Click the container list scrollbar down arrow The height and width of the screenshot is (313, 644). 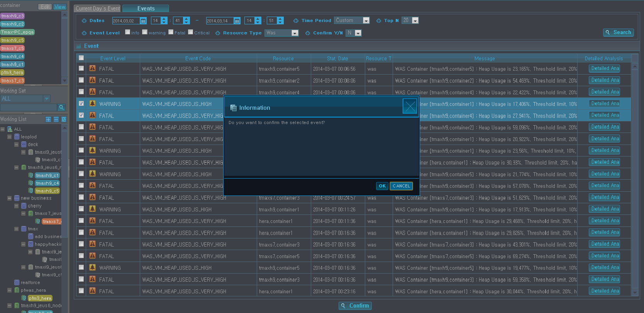pyautogui.click(x=64, y=80)
